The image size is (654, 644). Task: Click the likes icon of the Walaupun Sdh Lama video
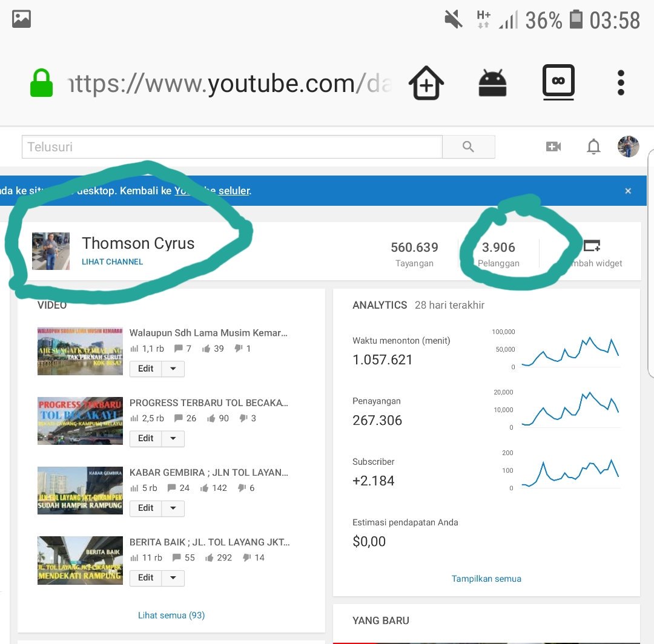click(x=206, y=349)
